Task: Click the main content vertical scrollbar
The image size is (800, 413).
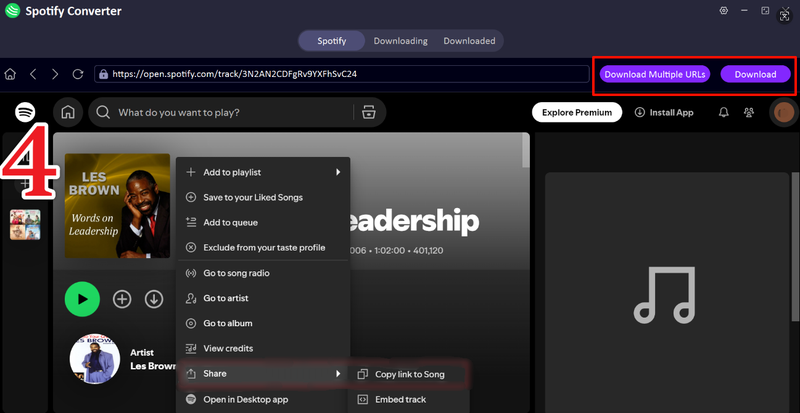Action: point(526,151)
